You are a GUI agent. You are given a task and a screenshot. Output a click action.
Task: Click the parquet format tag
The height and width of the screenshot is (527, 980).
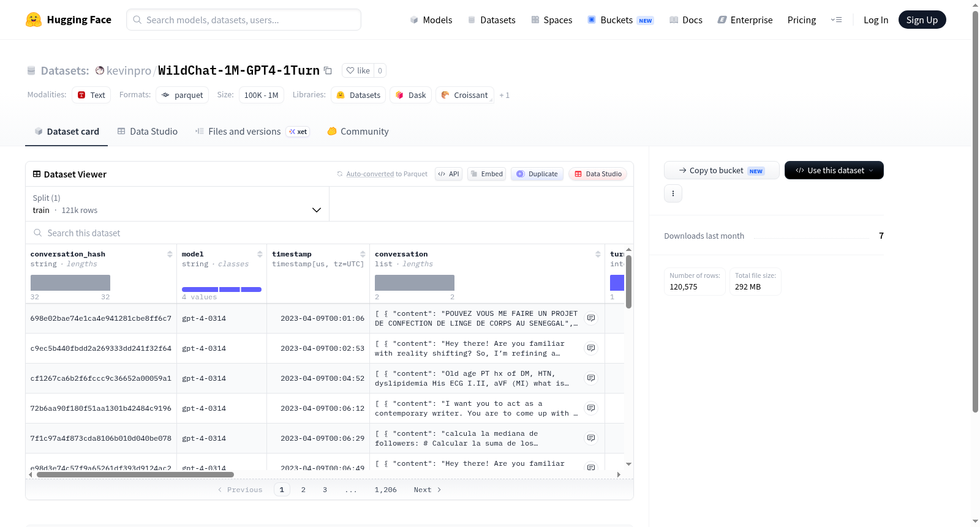pos(183,95)
